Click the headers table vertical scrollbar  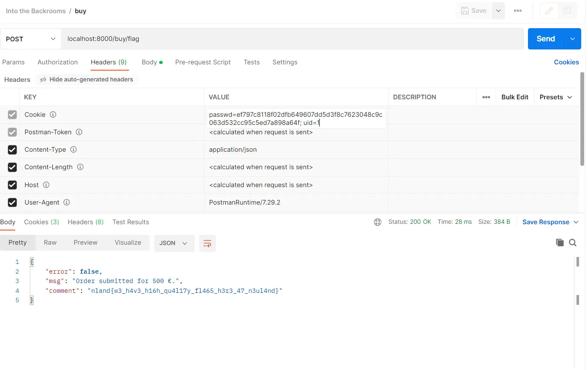click(x=582, y=119)
